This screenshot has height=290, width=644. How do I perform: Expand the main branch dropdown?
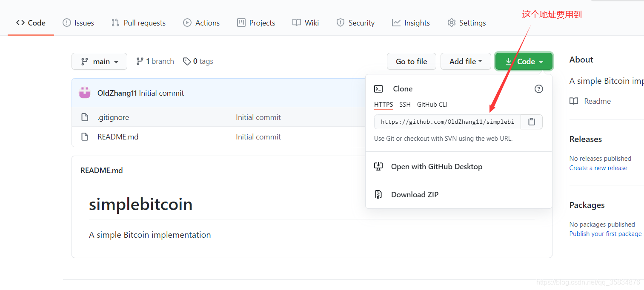tap(99, 61)
